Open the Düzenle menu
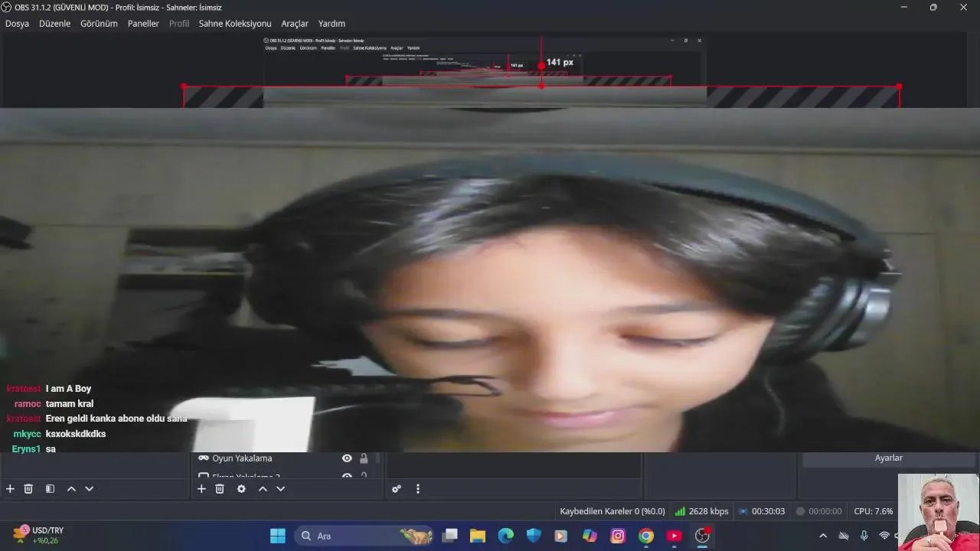980x551 pixels. point(54,24)
